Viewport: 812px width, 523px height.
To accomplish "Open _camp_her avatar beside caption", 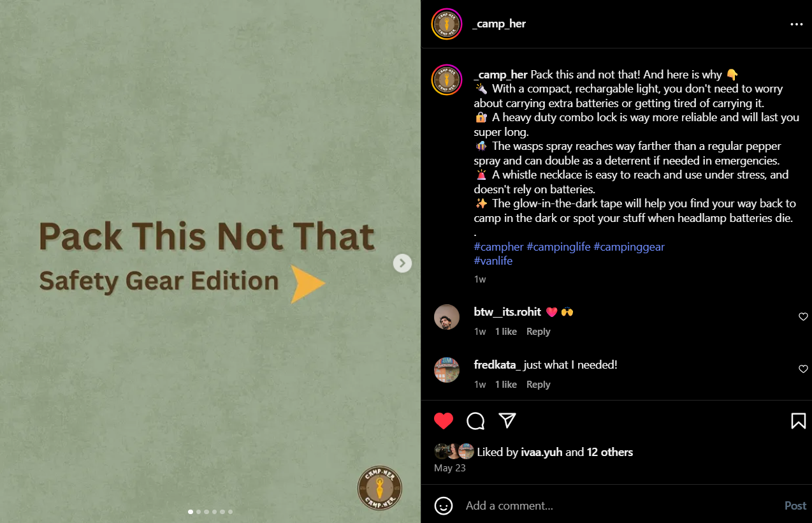I will [447, 80].
